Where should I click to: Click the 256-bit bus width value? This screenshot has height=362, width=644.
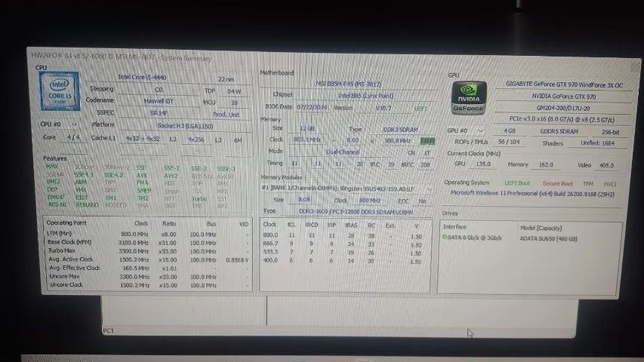tap(610, 132)
